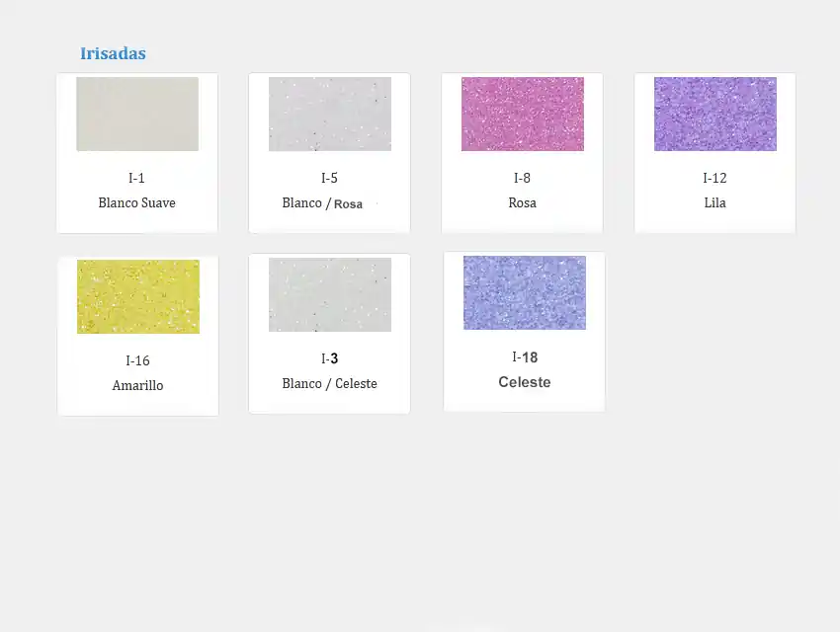Select the I-1 Blanco Suave color swatch
Viewport: 840px width, 632px height.
(137, 114)
